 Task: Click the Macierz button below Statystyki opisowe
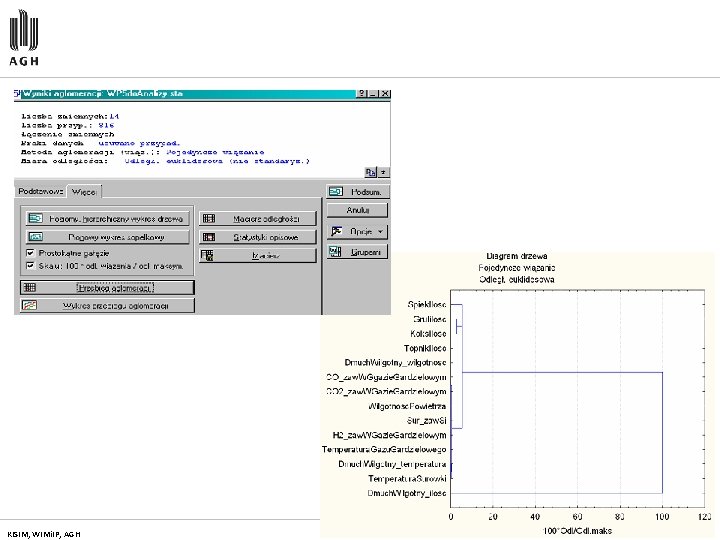(x=258, y=255)
